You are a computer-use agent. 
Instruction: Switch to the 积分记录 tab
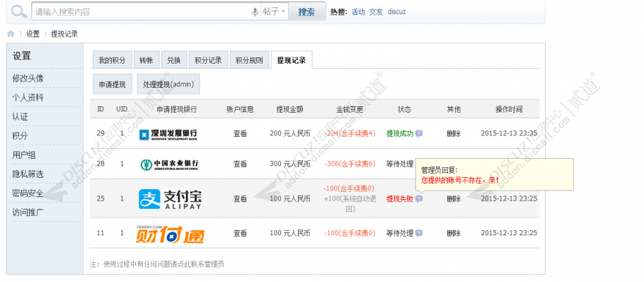pyautogui.click(x=208, y=60)
